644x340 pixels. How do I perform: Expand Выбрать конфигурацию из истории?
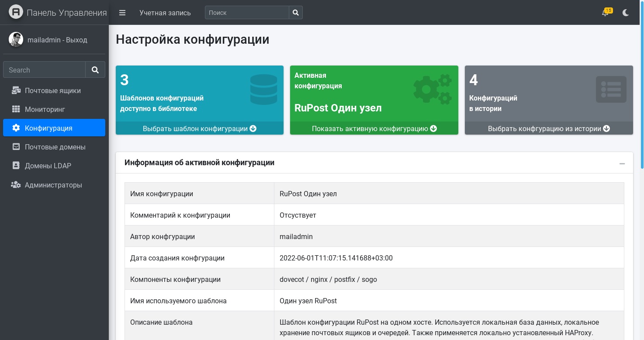pyautogui.click(x=549, y=128)
